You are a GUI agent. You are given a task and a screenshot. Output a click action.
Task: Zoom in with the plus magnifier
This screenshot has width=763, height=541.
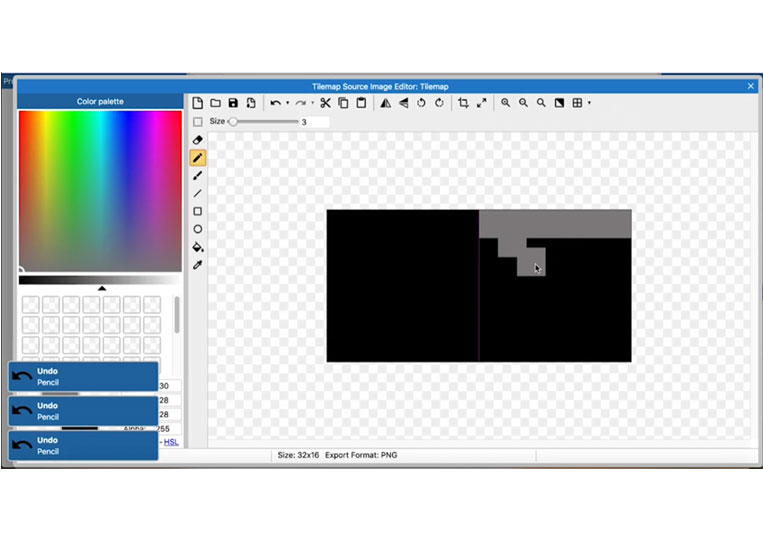tap(506, 103)
